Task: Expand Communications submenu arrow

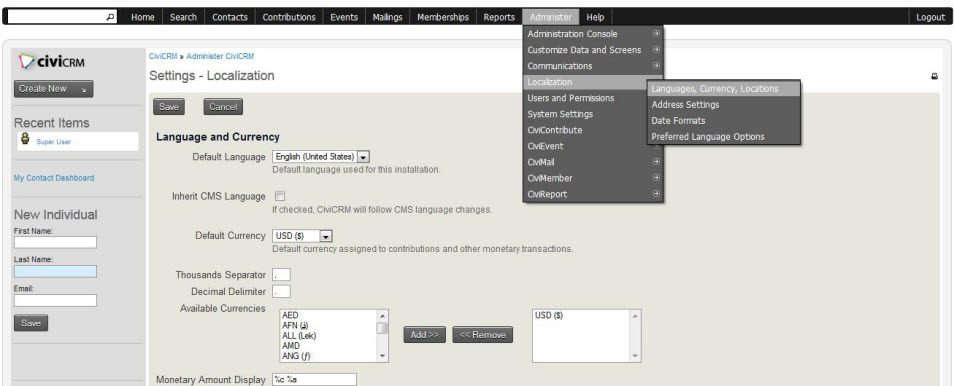Action: 656,66
